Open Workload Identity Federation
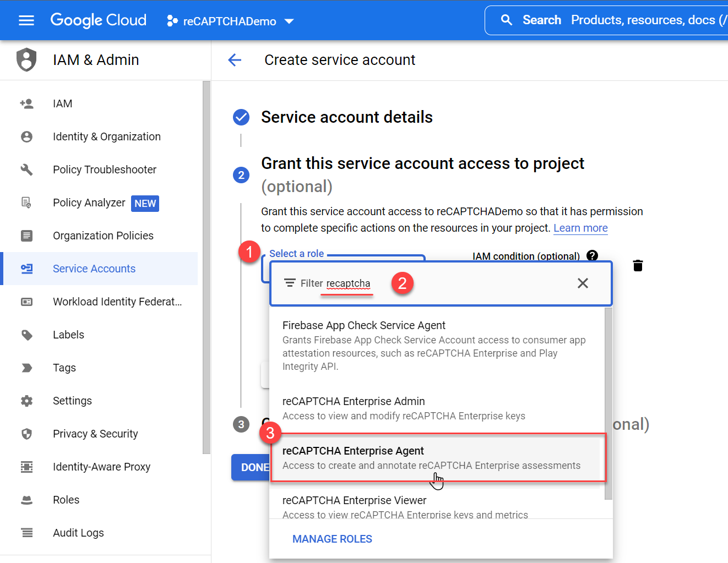This screenshot has height=563, width=728. click(117, 302)
